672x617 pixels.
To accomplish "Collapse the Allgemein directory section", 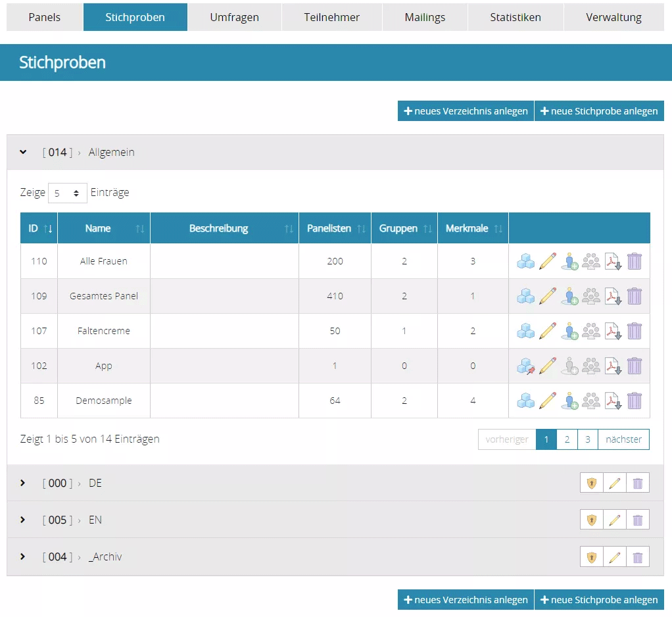I will coord(23,153).
